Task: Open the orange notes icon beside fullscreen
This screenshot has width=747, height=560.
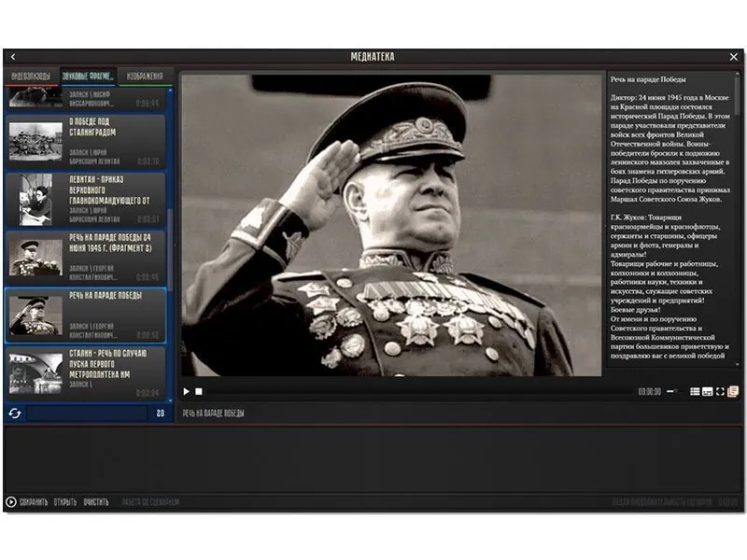Action: [x=732, y=393]
